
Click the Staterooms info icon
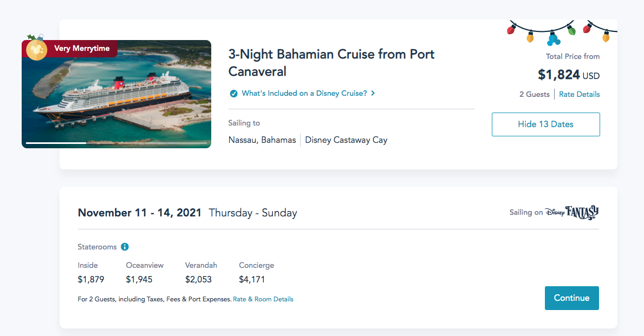pos(125,247)
